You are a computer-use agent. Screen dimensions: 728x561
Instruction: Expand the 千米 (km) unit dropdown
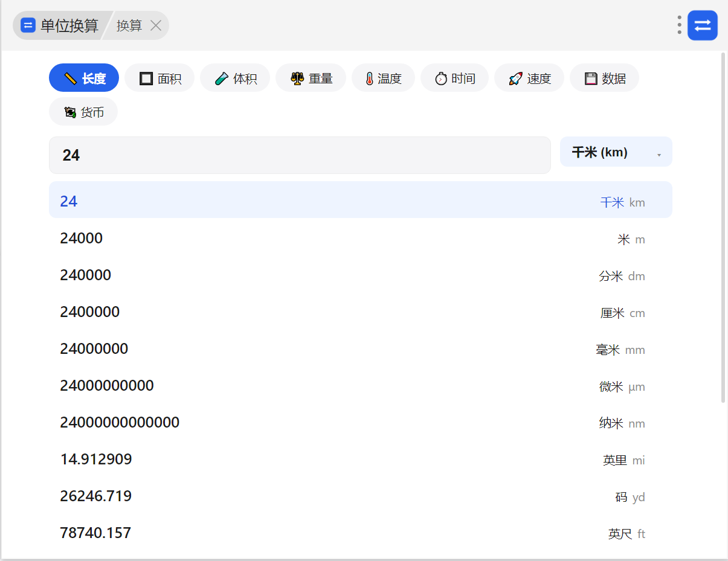pyautogui.click(x=616, y=152)
